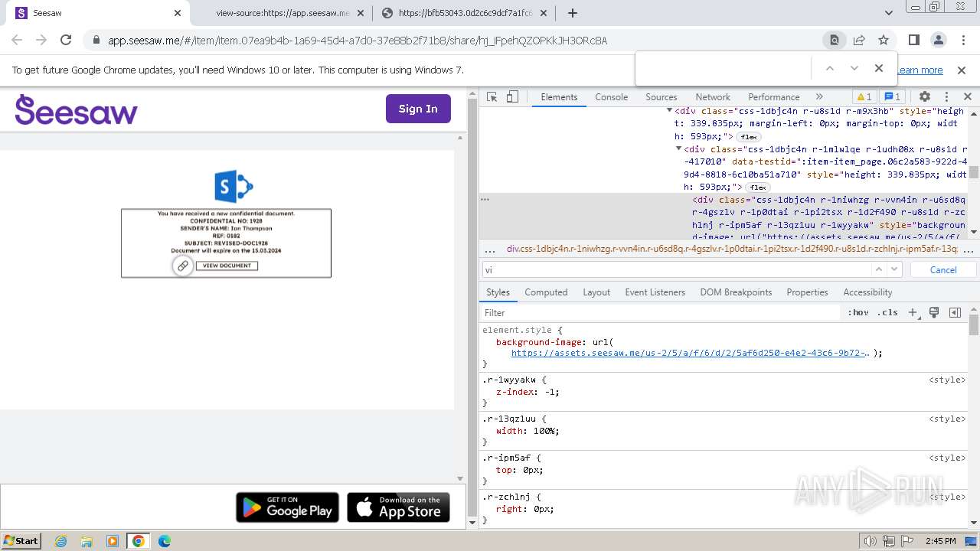Click the styles Filter input field
980x551 pixels.
(x=661, y=312)
